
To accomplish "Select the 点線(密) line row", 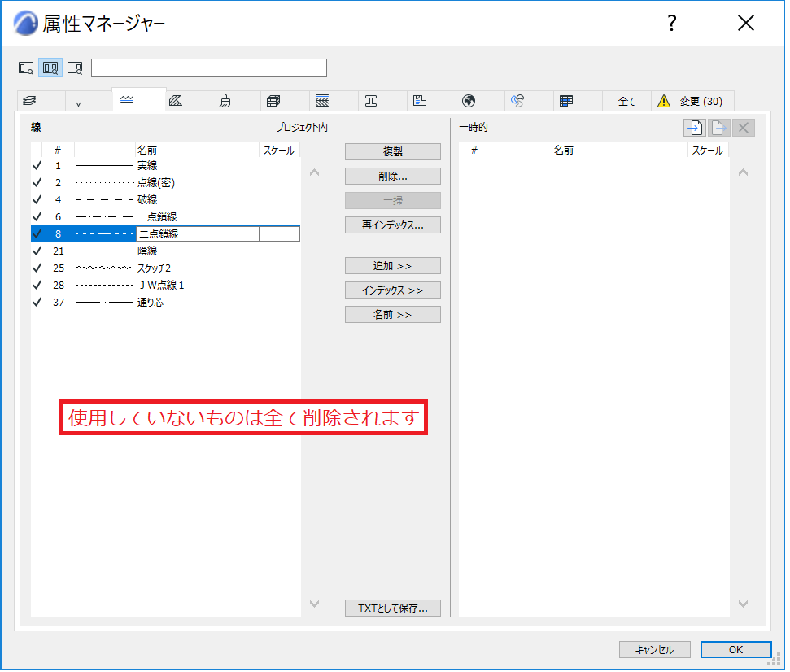I will tap(165, 182).
